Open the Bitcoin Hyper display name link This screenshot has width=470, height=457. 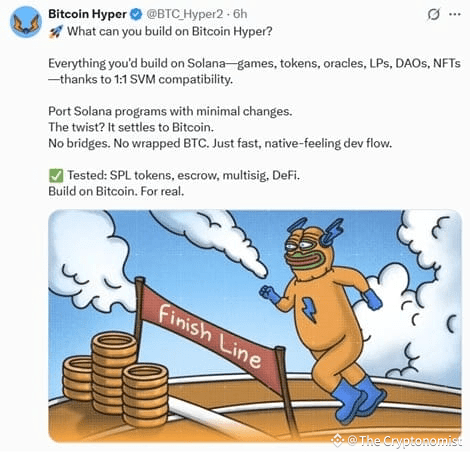pyautogui.click(x=87, y=14)
